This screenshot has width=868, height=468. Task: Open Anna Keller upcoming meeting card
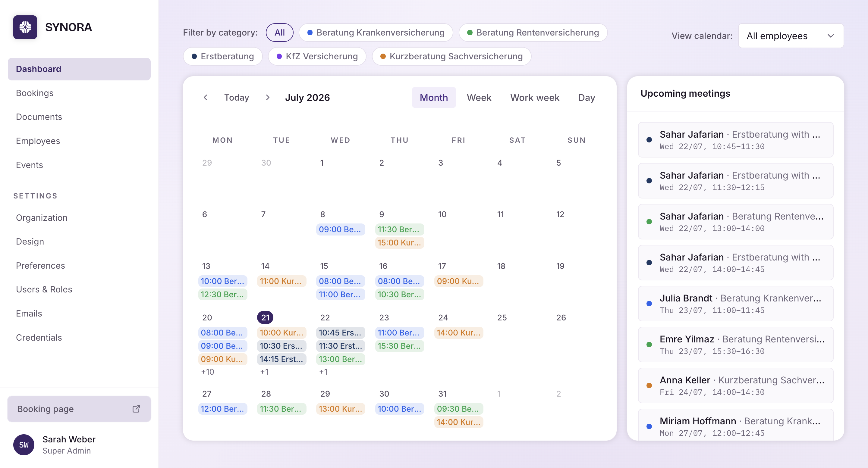click(x=735, y=385)
